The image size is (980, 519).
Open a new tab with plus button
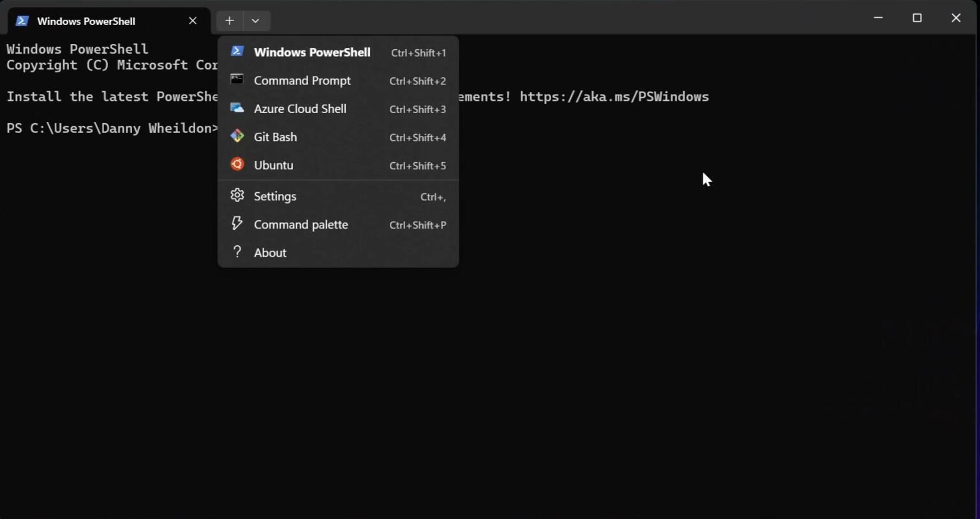tap(230, 20)
